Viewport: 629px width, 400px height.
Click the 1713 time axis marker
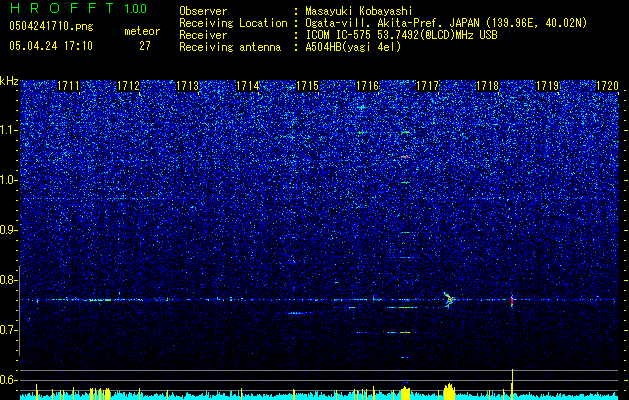[x=188, y=86]
